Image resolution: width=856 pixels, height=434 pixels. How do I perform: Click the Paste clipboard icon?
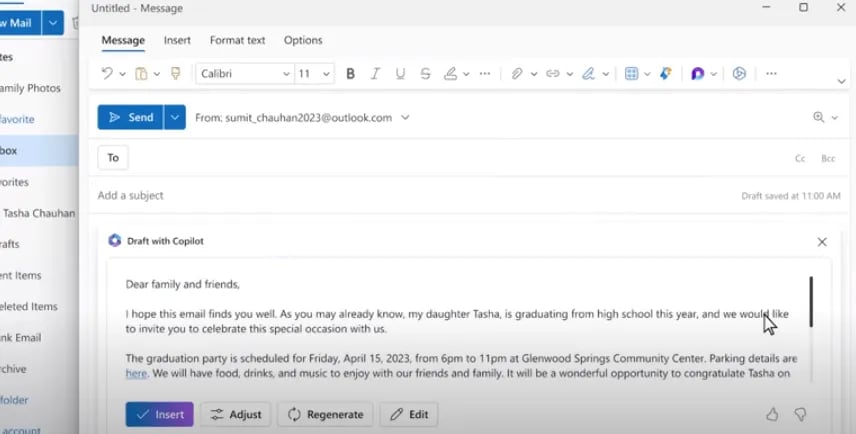[141, 73]
